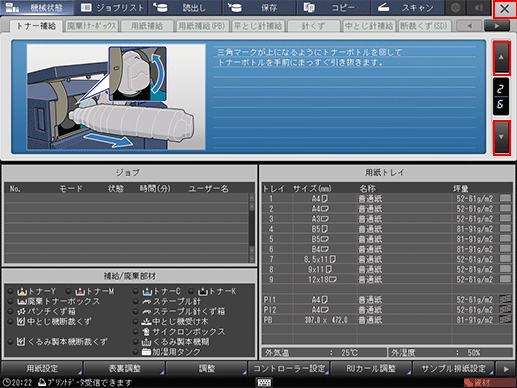Click the speaker sound icon
Screen dimensions: 517x388
tap(479, 7)
